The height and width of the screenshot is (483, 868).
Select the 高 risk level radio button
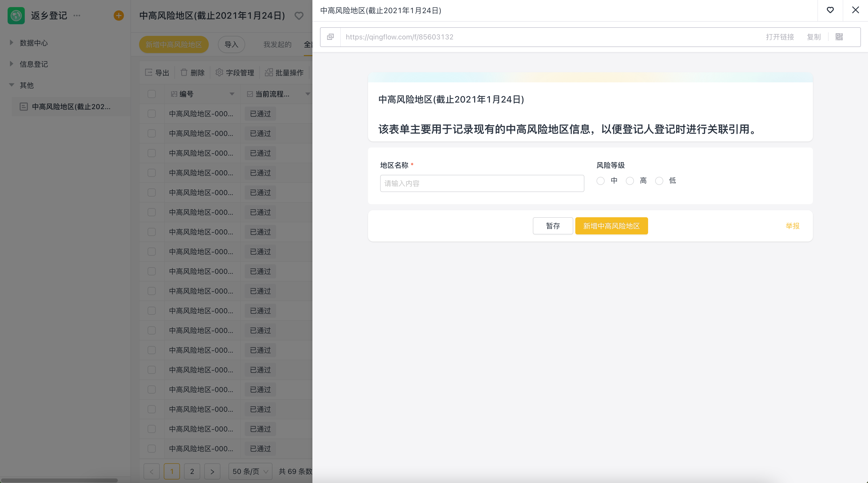[630, 181]
